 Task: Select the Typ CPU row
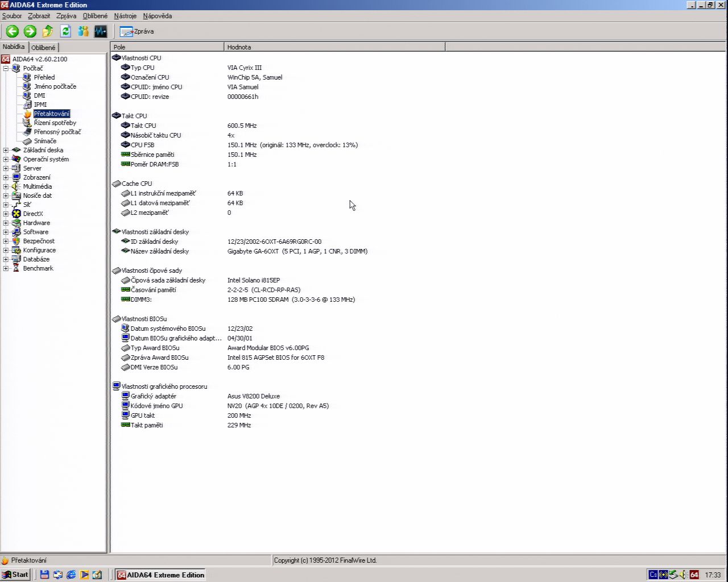point(278,68)
